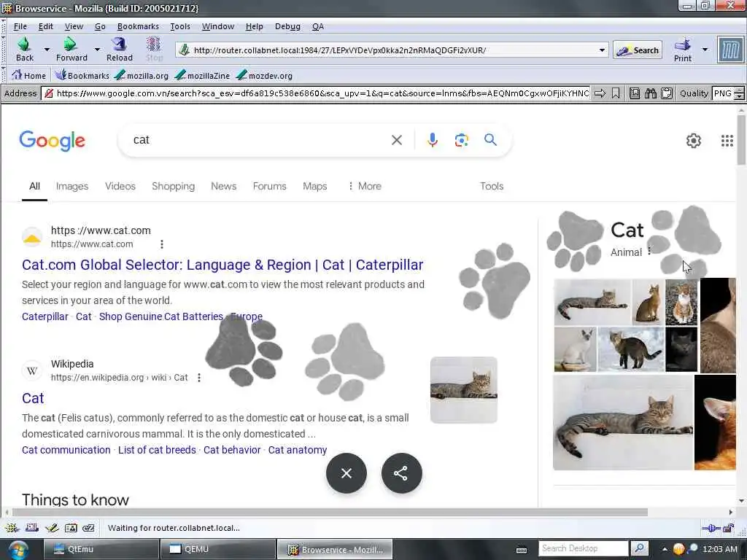Open the Bookmarks toolbar folder
This screenshot has width=747, height=560.
pos(82,75)
